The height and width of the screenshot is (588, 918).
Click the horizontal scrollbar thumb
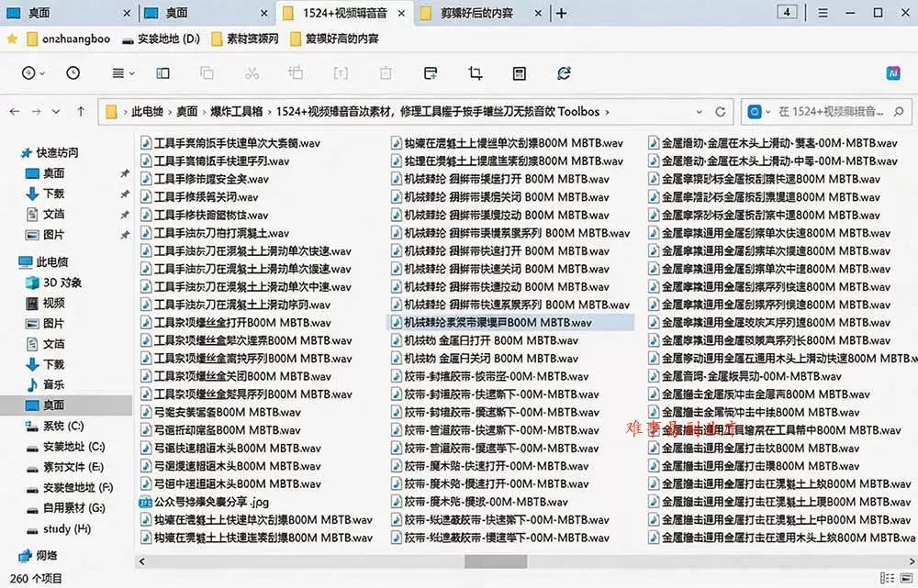tap(496, 561)
